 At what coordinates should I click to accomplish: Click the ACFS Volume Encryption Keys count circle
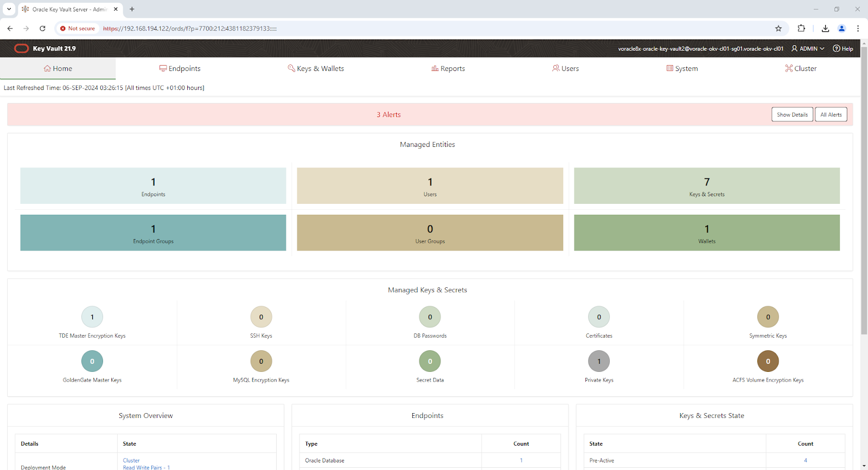click(768, 361)
